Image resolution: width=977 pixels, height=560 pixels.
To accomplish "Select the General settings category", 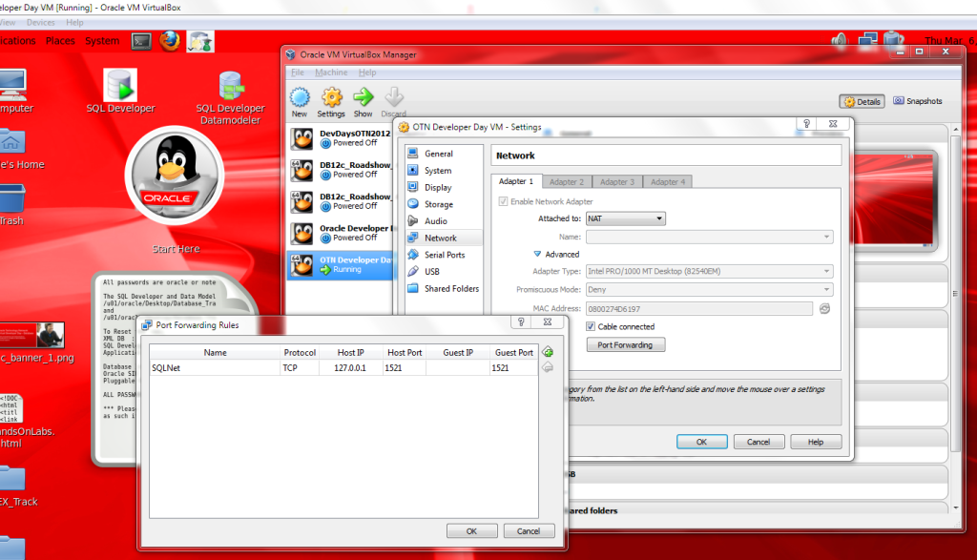I will pos(443,154).
